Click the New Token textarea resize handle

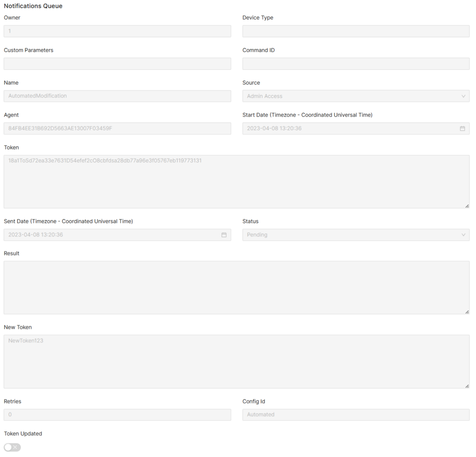tap(466, 386)
